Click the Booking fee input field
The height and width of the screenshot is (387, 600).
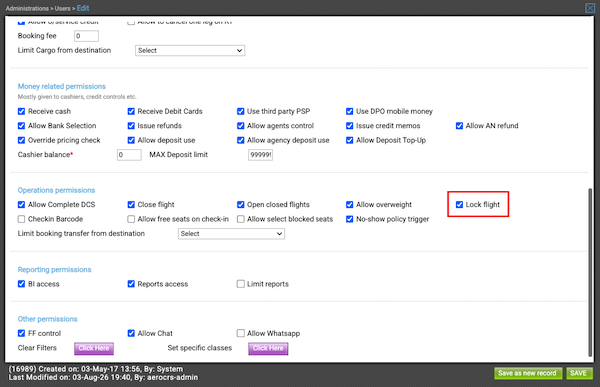tap(86, 36)
